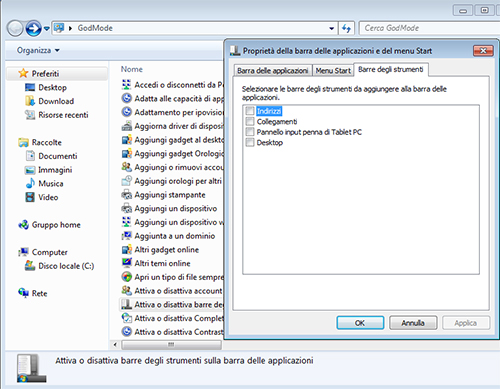The height and width of the screenshot is (389, 500).
Task: Click the Nome column header
Action: (x=132, y=69)
